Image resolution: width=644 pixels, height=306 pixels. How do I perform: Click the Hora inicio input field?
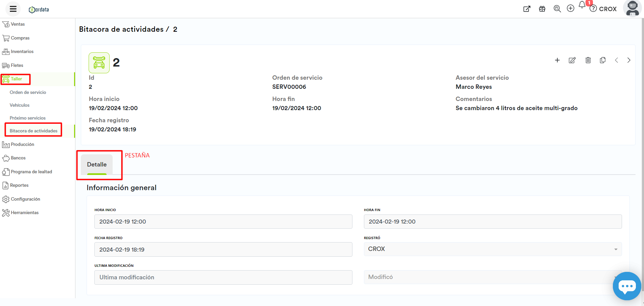pos(223,222)
